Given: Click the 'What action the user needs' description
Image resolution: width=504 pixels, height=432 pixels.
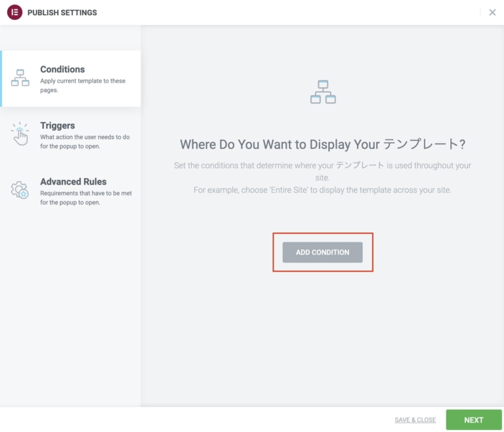Looking at the screenshot, I should tap(84, 142).
